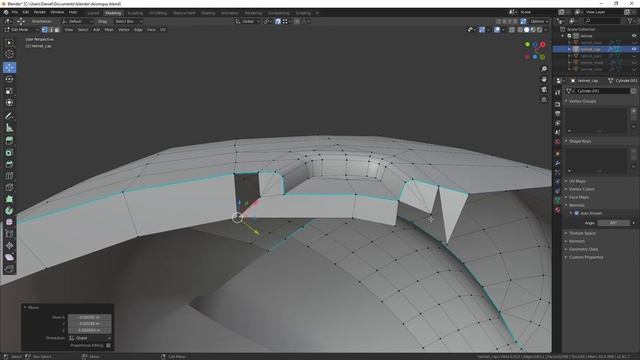
Task: Open the Object Data mesh properties tab
Action: [557, 200]
